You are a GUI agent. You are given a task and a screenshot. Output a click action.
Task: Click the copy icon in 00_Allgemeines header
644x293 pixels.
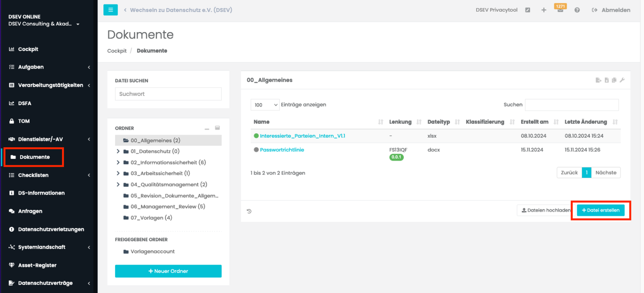(x=614, y=80)
